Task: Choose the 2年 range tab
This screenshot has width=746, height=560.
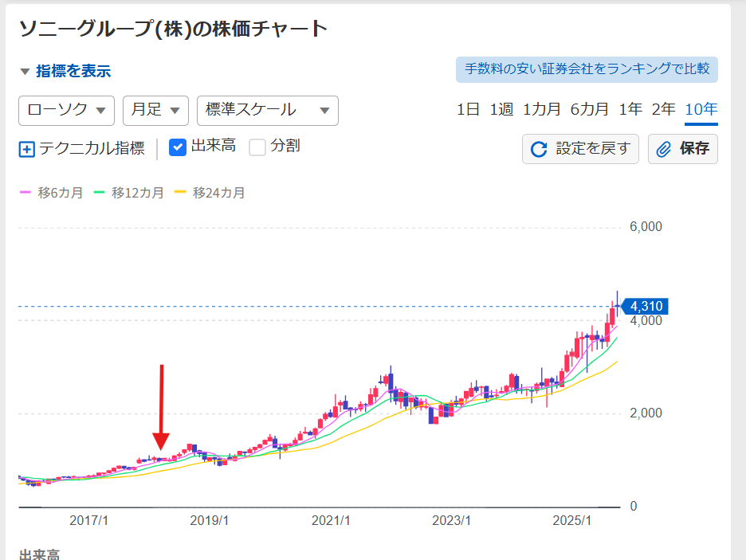Action: [x=663, y=110]
